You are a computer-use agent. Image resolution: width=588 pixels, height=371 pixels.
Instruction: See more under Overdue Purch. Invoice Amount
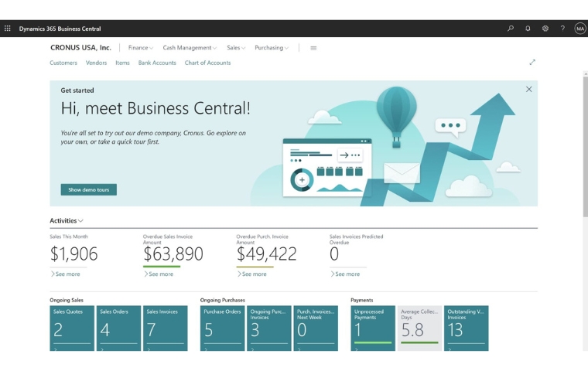pos(252,274)
